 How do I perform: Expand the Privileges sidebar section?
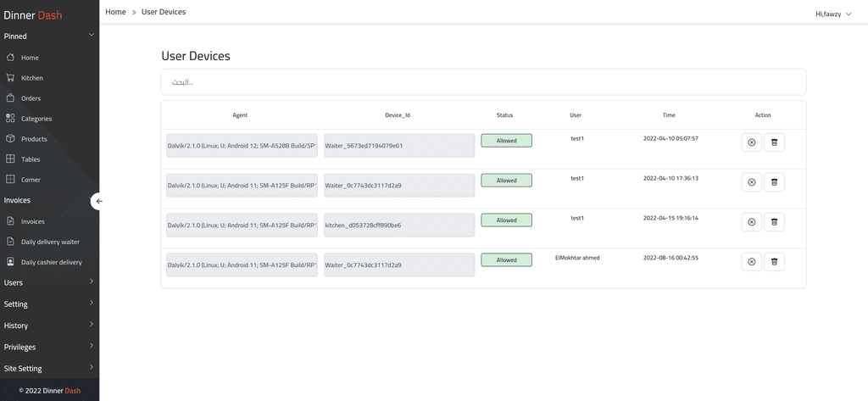point(49,348)
